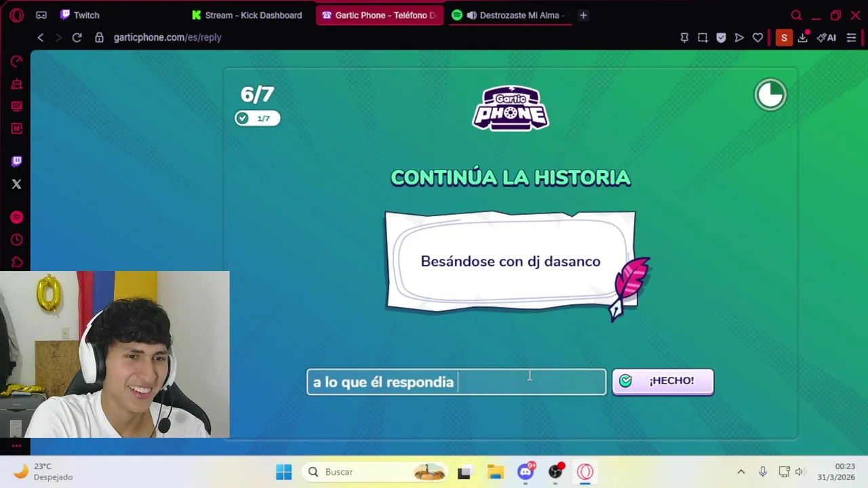
Task: Switch to Destrozaste Mi Alma Spotify tab
Action: pyautogui.click(x=510, y=15)
